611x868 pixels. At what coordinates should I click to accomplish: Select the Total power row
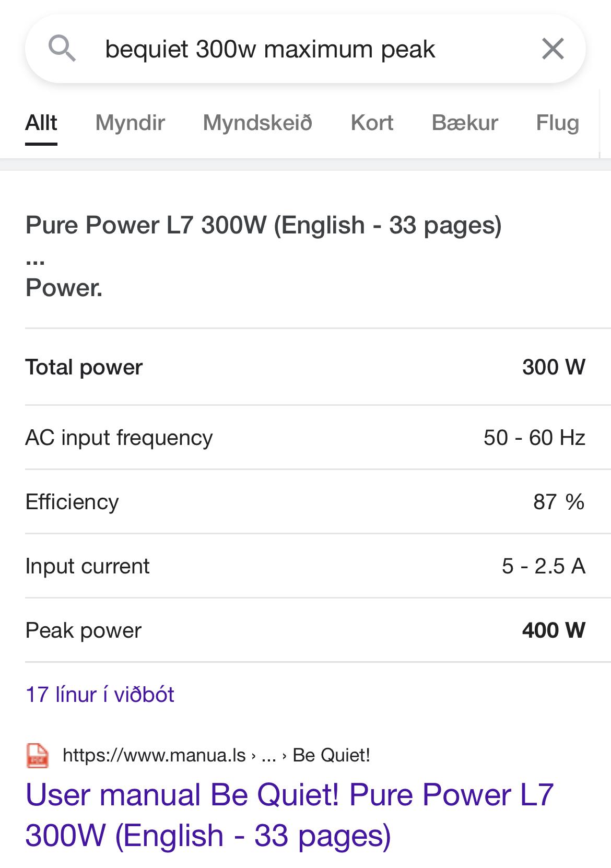(305, 367)
